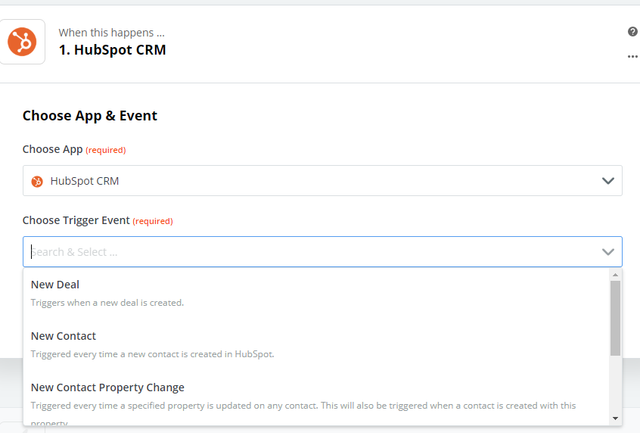Click the trigger list scroll up arrow

(x=615, y=275)
